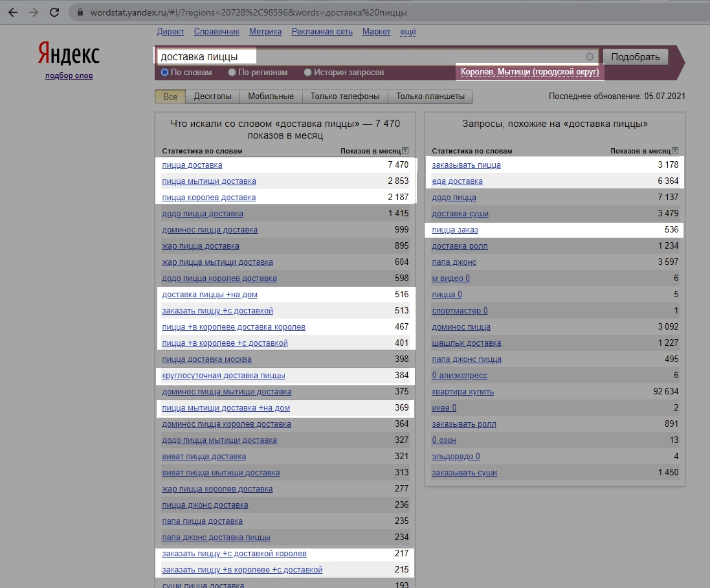Image resolution: width=710 pixels, height=588 pixels.
Task: Open help icon next to left Показов в месяц
Action: [405, 150]
